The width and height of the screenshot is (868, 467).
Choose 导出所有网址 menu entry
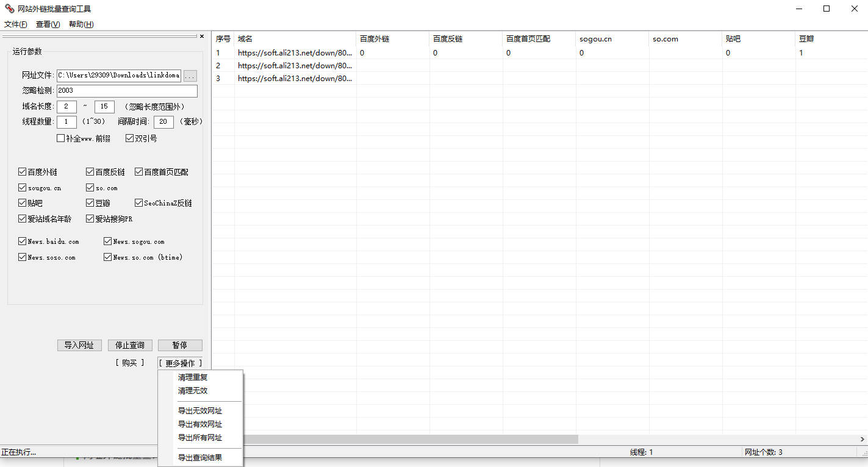pyautogui.click(x=200, y=438)
